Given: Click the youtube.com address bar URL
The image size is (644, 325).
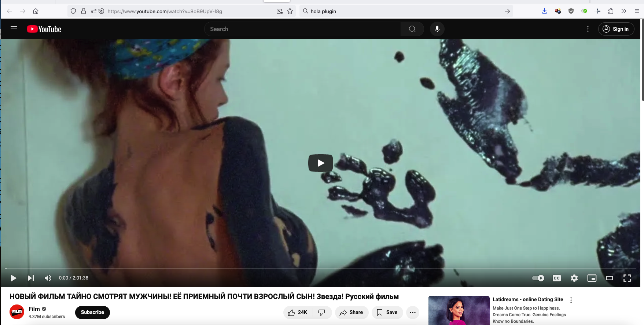Looking at the screenshot, I should 165,11.
